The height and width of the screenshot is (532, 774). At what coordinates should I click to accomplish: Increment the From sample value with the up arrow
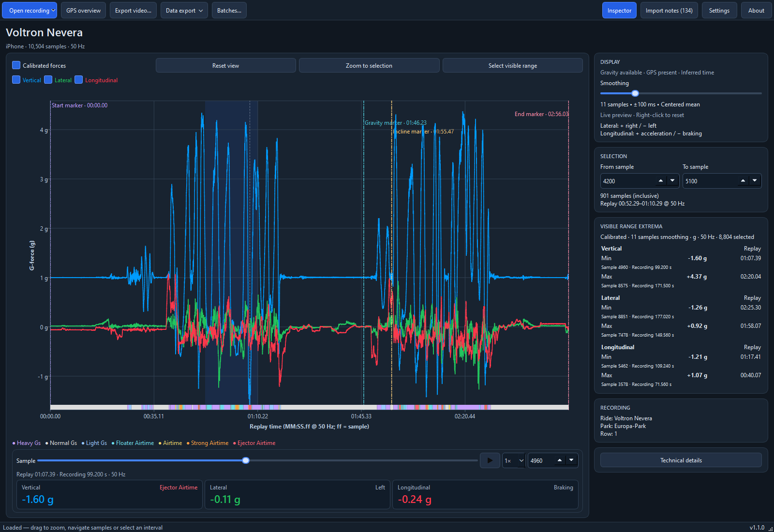point(661,181)
